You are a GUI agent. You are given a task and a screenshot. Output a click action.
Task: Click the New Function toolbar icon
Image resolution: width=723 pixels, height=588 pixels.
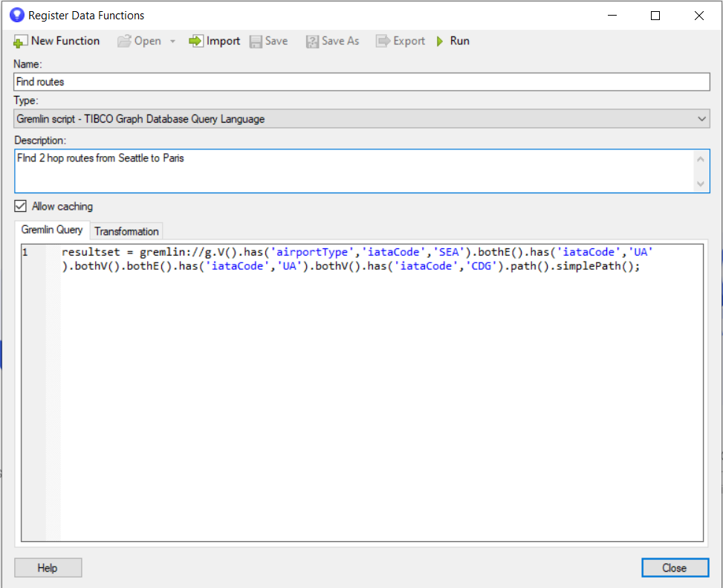21,42
